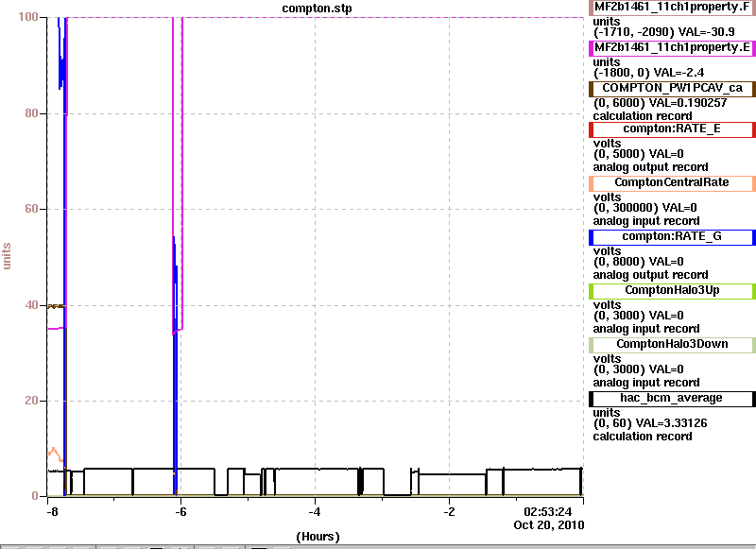The height and width of the screenshot is (549, 756).
Task: Click the compton.stp chart title
Action: pyautogui.click(x=317, y=9)
